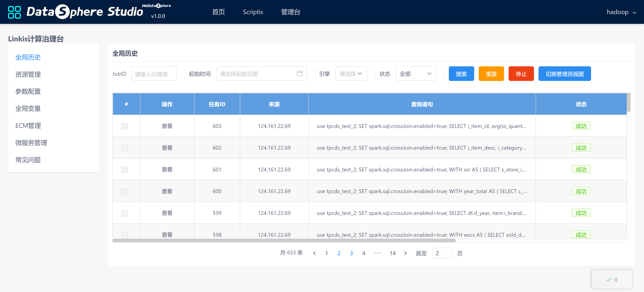
Task: View details with 查看 for task 602
Action: click(167, 148)
